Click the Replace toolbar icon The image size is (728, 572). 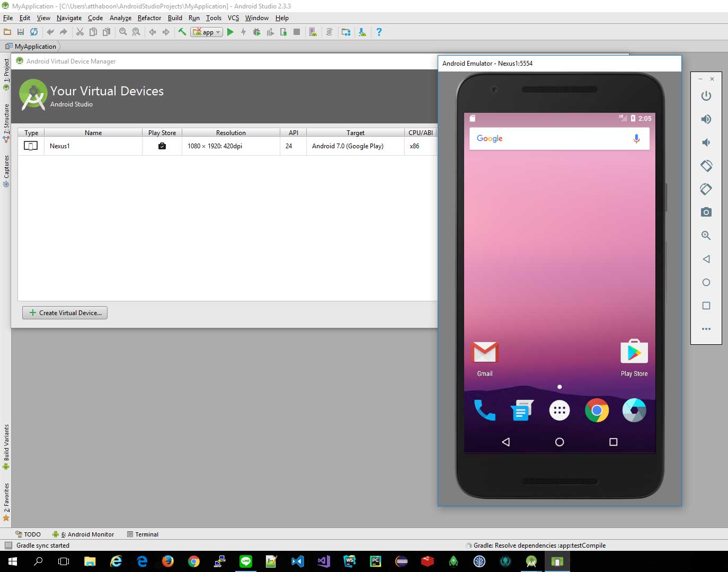coord(136,32)
